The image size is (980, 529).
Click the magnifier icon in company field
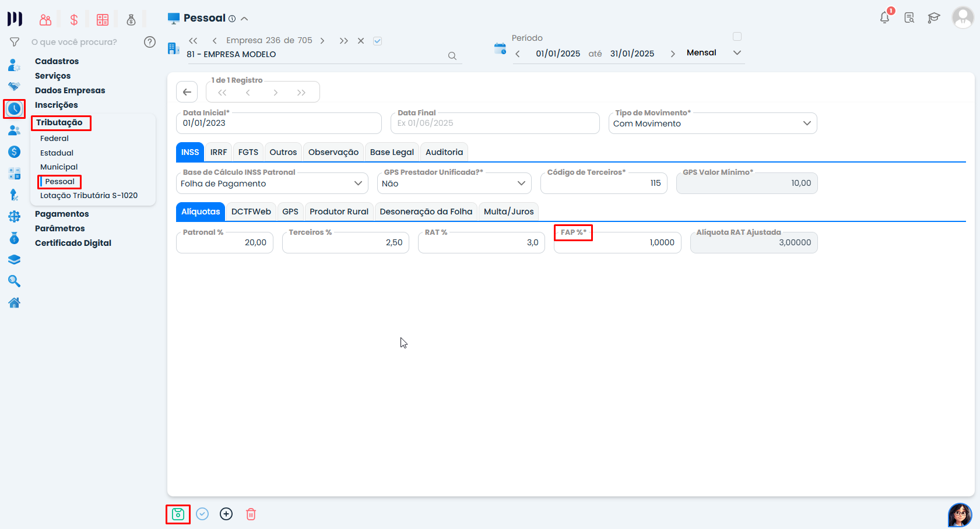[x=452, y=56]
